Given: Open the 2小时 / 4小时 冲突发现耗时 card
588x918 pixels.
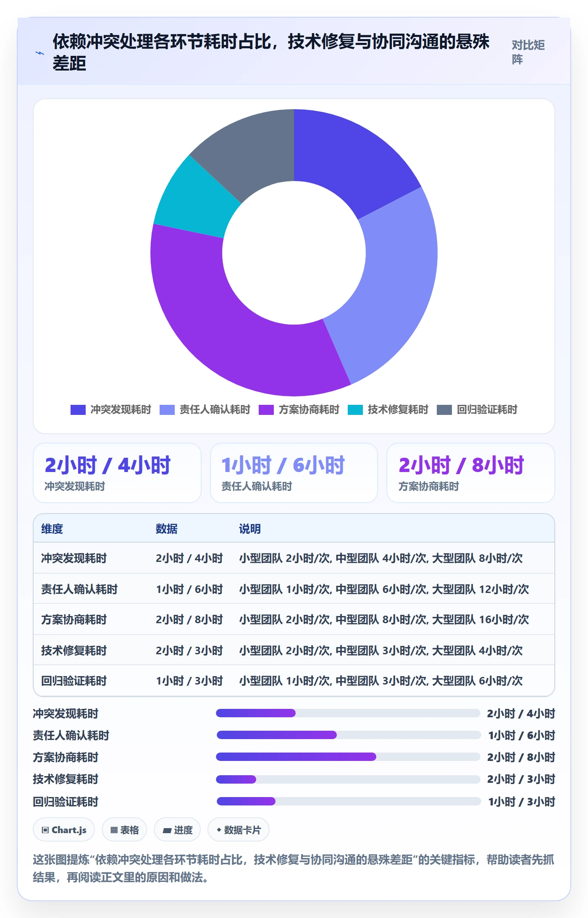Looking at the screenshot, I should (x=117, y=473).
